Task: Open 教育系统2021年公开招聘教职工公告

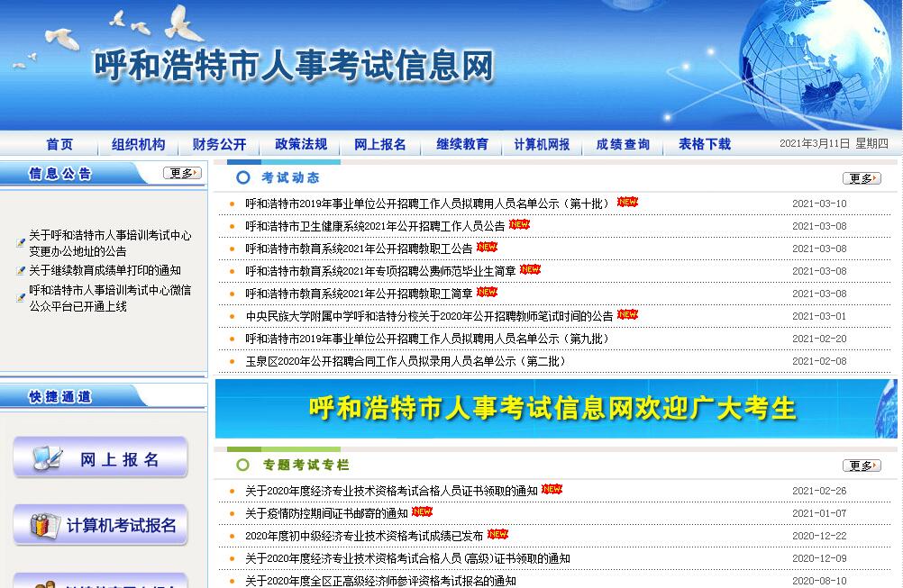Action: pos(359,249)
